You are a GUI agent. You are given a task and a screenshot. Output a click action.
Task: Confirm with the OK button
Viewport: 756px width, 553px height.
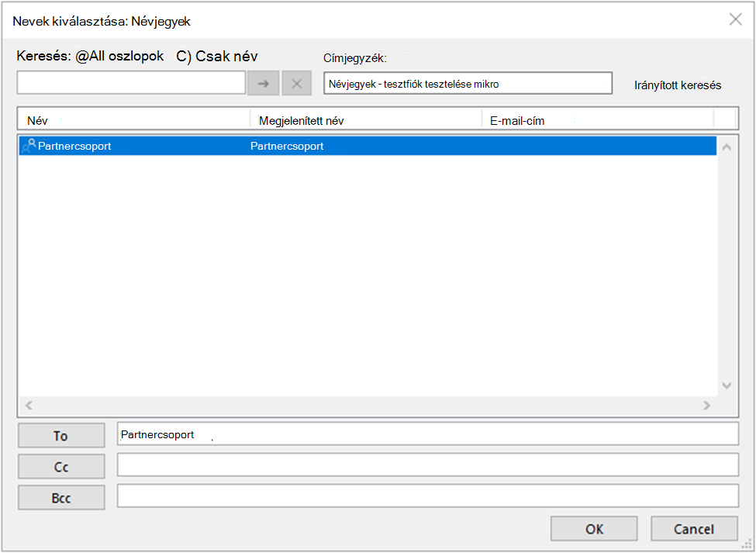(594, 528)
